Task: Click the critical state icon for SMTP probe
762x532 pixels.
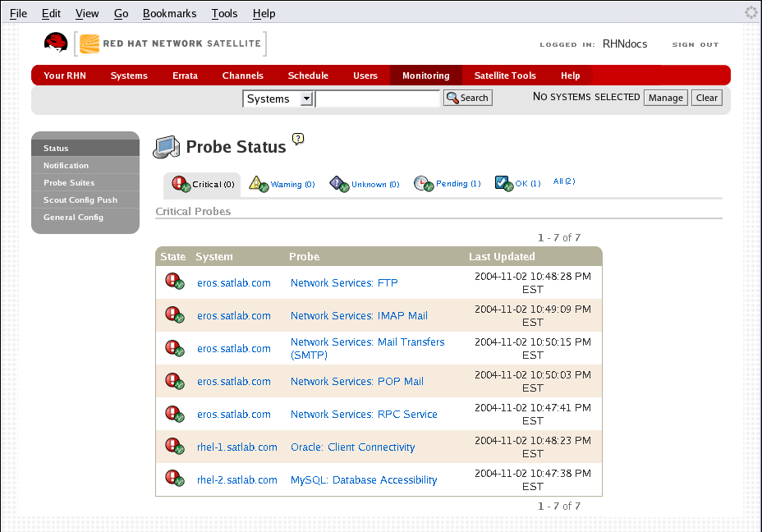Action: (x=174, y=348)
